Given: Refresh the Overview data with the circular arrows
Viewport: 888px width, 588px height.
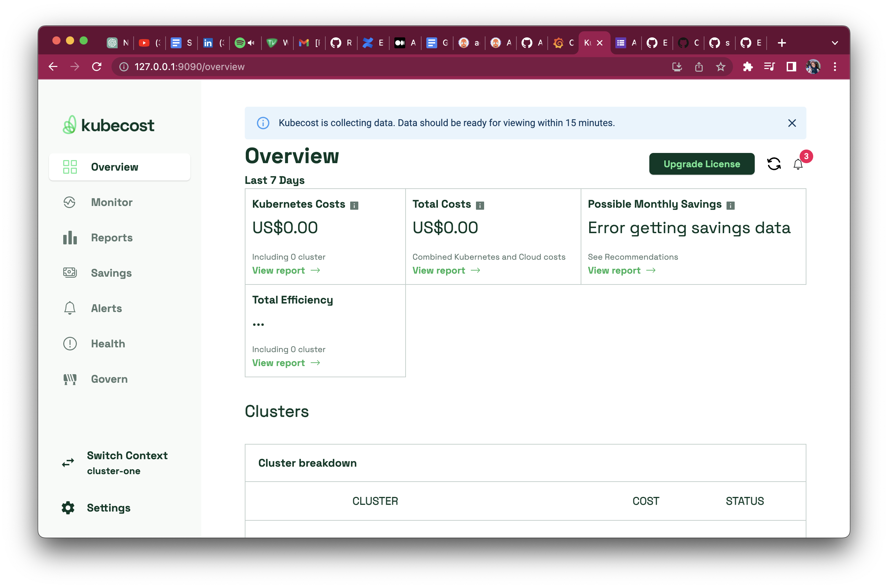Looking at the screenshot, I should [774, 164].
